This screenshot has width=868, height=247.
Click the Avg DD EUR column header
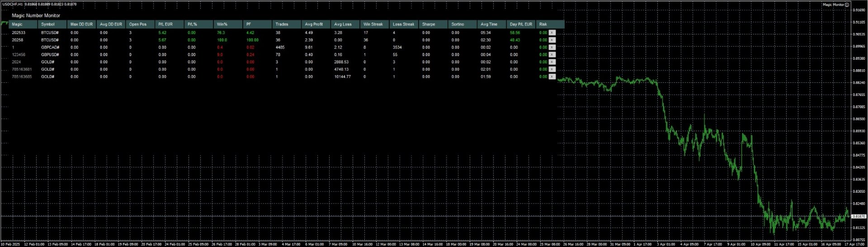(111, 24)
